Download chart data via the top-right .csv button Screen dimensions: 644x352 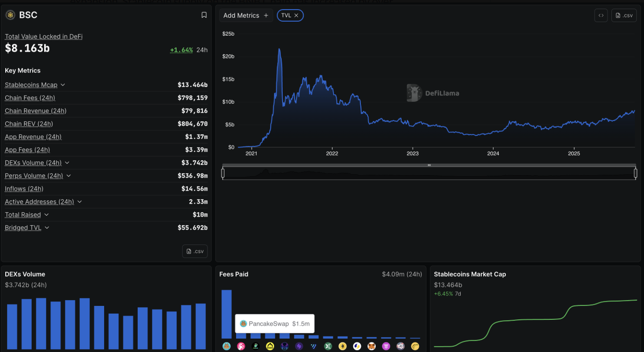(x=624, y=15)
